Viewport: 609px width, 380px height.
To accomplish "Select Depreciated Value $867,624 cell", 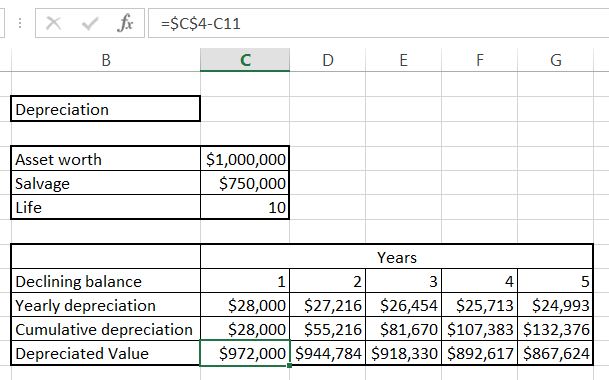I will point(556,353).
